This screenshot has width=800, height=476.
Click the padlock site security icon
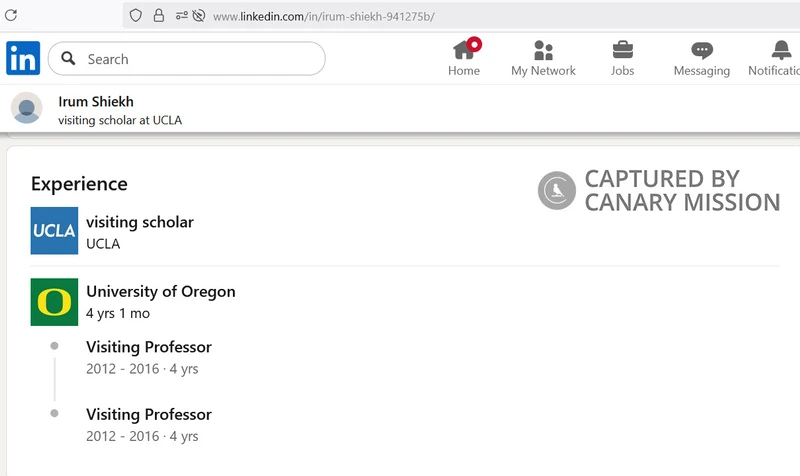tap(159, 16)
